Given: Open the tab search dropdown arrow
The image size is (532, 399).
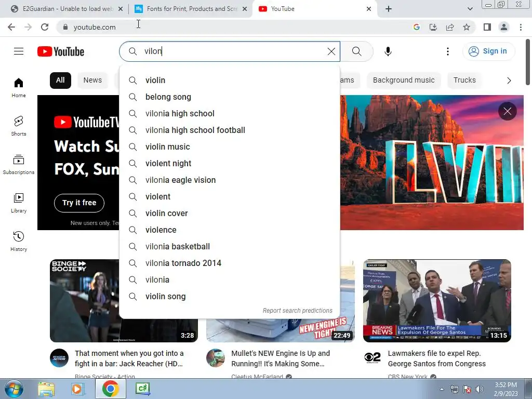Looking at the screenshot, I should tap(470, 9).
